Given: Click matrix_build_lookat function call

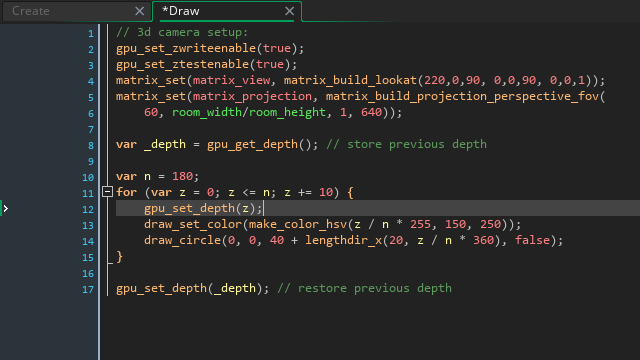Looking at the screenshot, I should (350, 80).
